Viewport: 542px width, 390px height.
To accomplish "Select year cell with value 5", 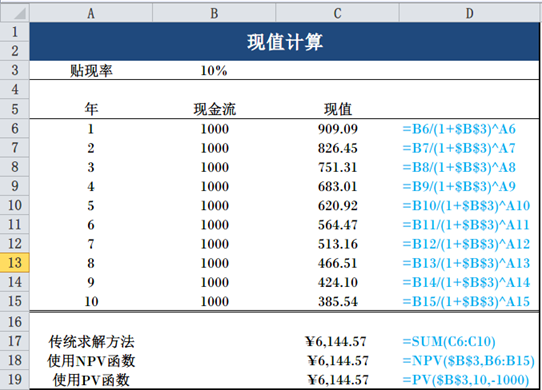I will tap(91, 206).
